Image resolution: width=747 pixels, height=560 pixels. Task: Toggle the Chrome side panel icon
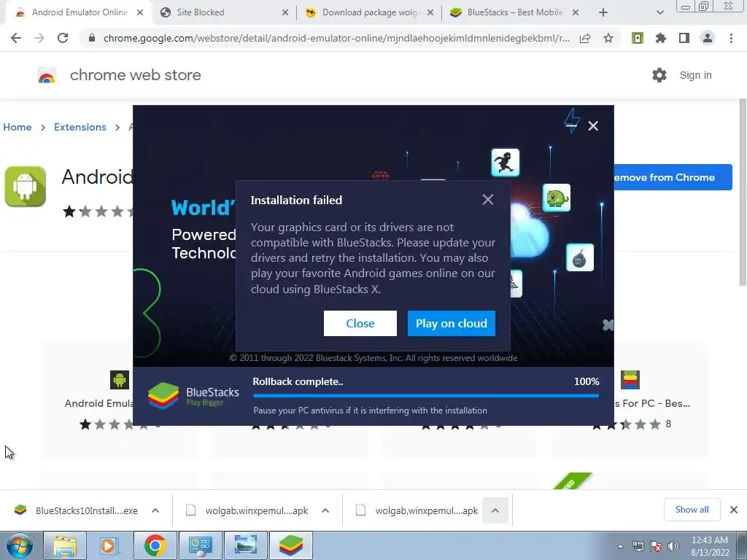coord(684,38)
